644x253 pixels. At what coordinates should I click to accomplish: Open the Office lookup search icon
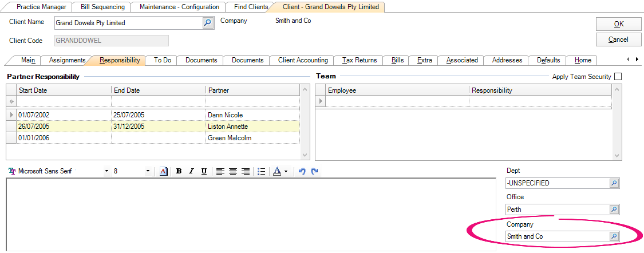(x=614, y=209)
